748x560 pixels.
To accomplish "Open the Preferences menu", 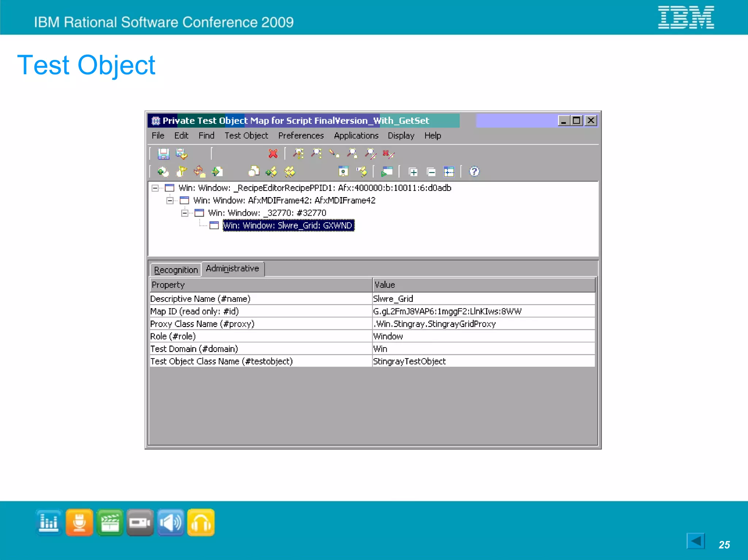I will tap(301, 136).
